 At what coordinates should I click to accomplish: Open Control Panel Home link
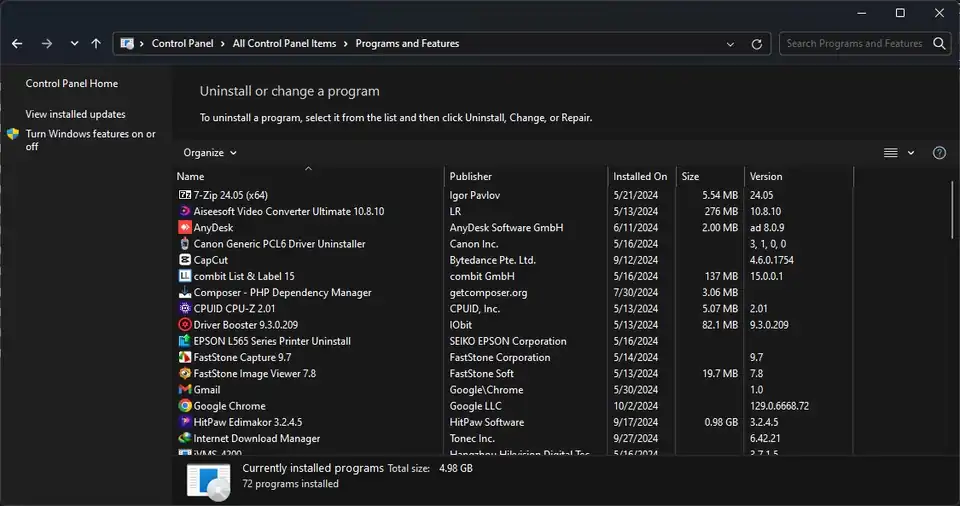click(x=72, y=83)
